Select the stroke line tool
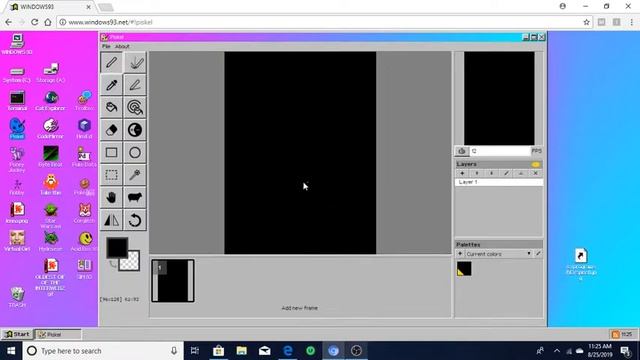Viewport: 640px width, 360px height. click(135, 85)
